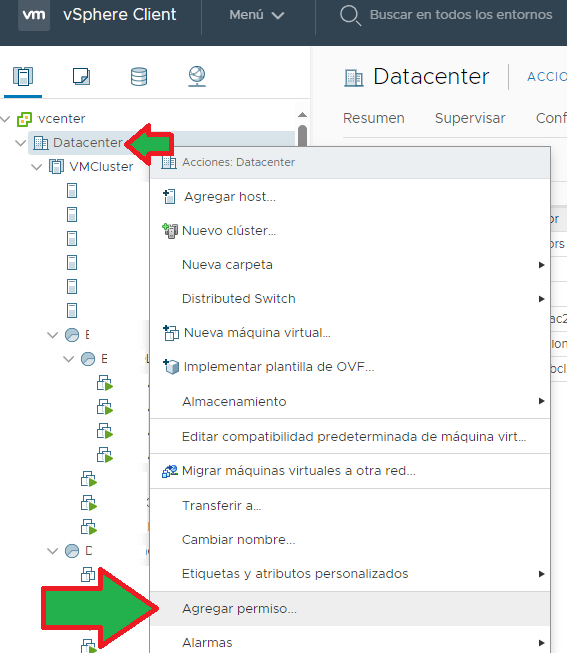Viewport: 567px width, 653px height.
Task: Open the partially visible Configurar tab
Action: pyautogui.click(x=551, y=118)
